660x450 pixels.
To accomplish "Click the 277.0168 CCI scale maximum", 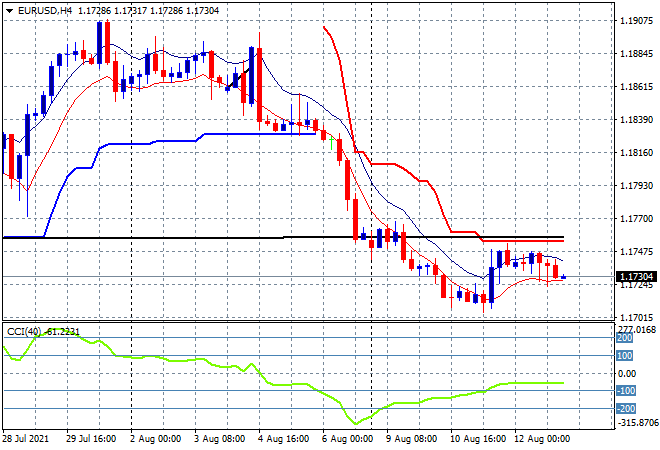I will point(636,329).
